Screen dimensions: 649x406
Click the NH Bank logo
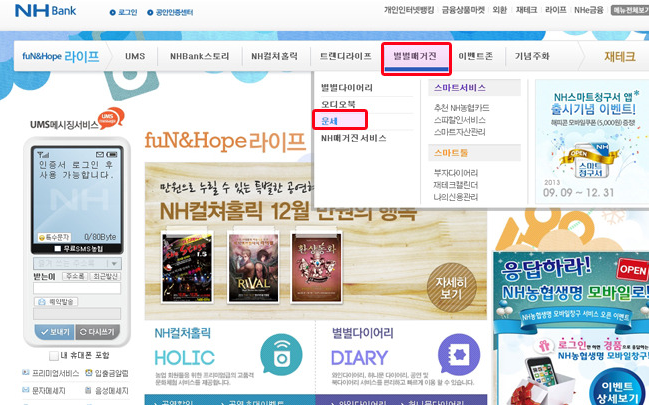[46, 11]
